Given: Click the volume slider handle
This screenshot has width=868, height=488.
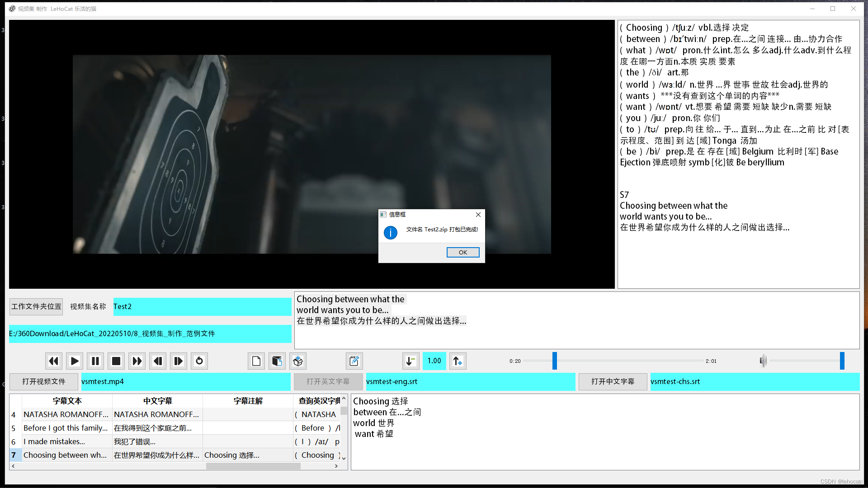Looking at the screenshot, I should (842, 361).
